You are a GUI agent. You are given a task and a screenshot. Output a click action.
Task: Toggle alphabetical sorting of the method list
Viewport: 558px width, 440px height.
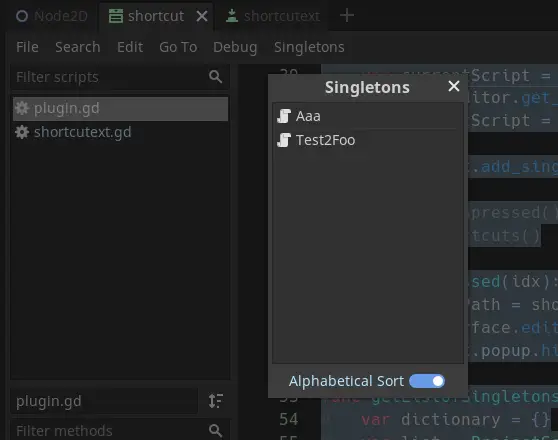click(216, 401)
